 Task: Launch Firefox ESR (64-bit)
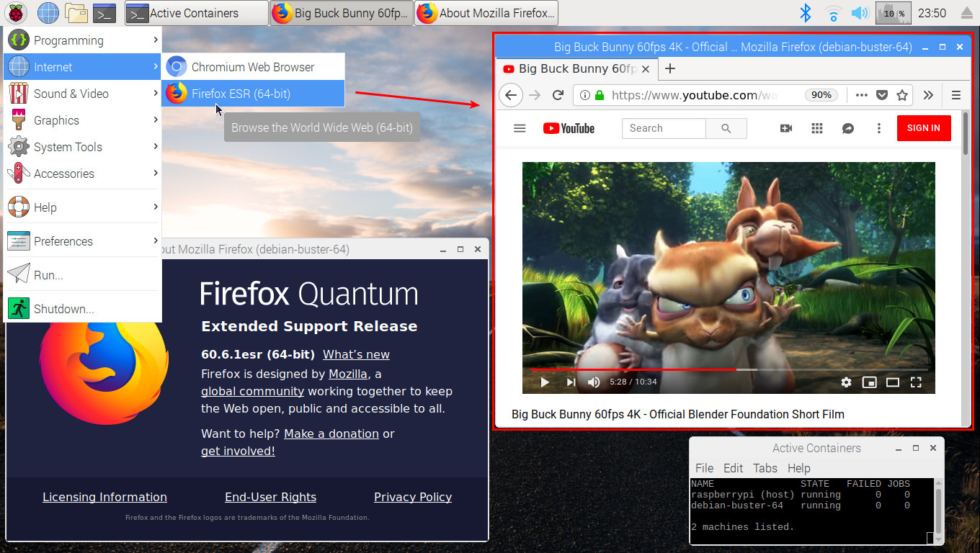coord(253,94)
